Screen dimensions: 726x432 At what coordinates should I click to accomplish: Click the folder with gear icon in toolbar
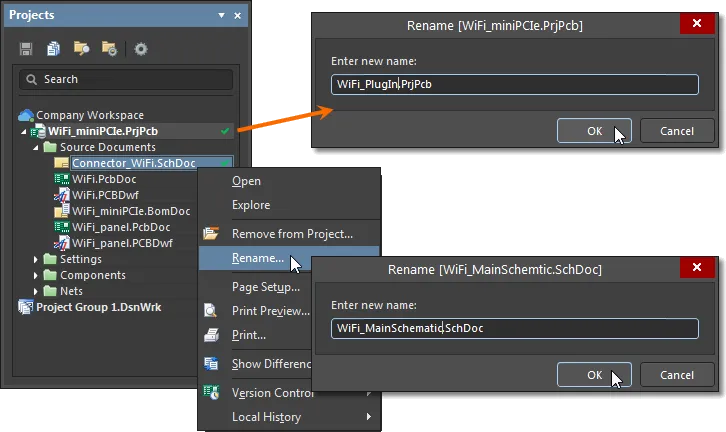tap(110, 48)
